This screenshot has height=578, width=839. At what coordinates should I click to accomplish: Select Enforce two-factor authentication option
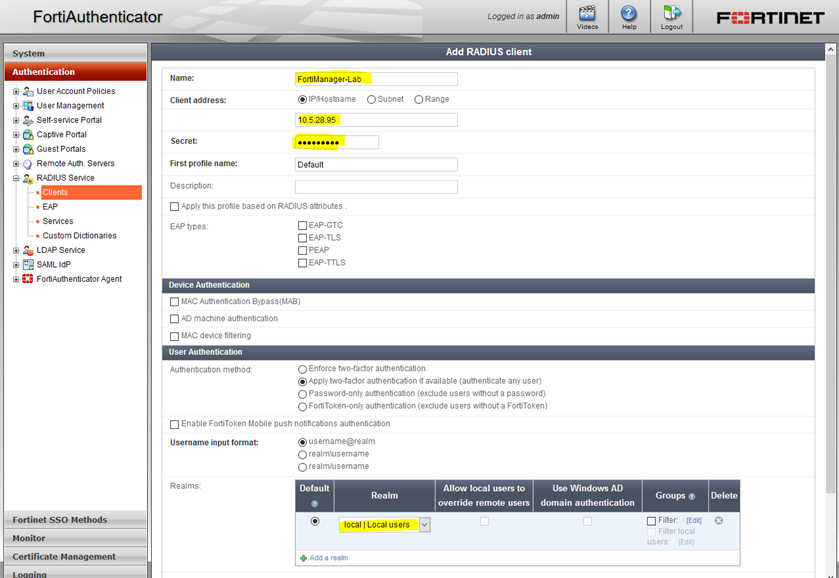pos(302,369)
